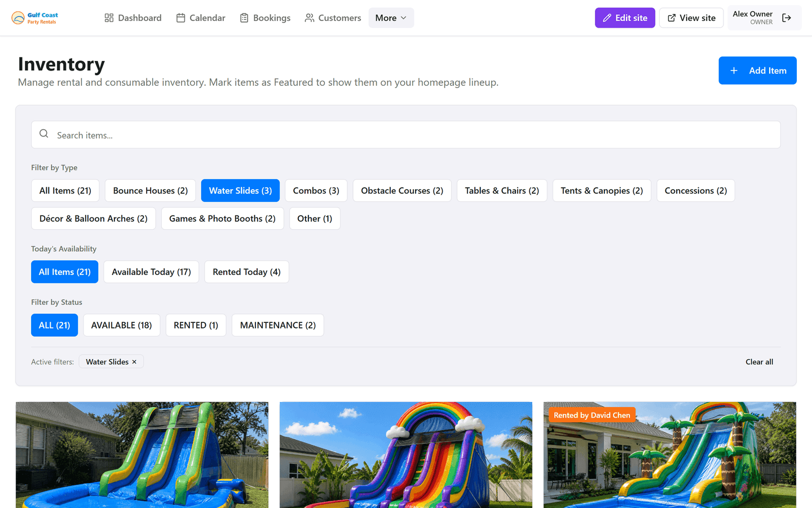Click the magnifier icon in the search box

click(44, 134)
